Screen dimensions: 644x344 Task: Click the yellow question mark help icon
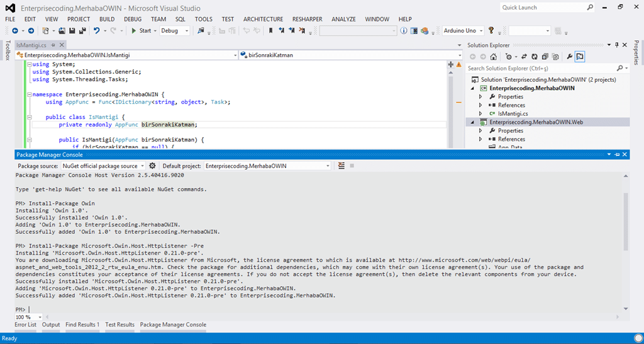click(491, 30)
